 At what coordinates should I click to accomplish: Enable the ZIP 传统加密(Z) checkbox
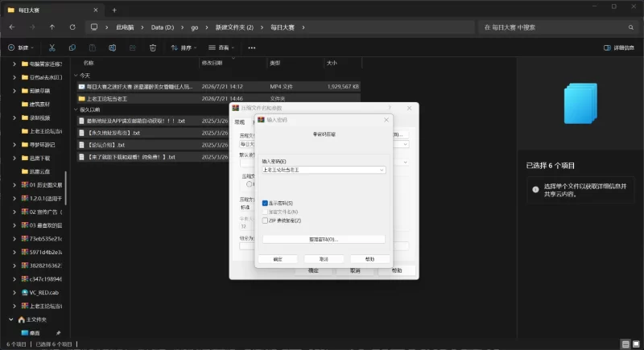tap(265, 220)
